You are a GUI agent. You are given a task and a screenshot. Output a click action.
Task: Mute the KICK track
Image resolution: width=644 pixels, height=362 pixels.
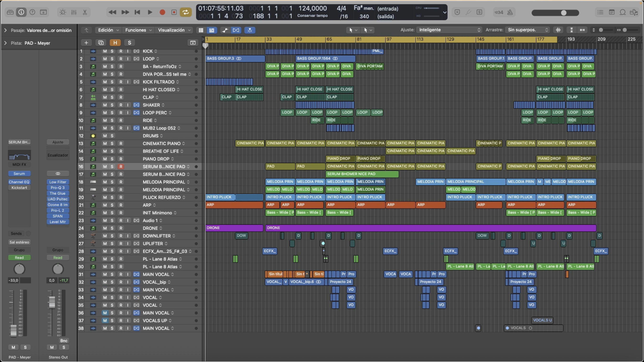105,51
